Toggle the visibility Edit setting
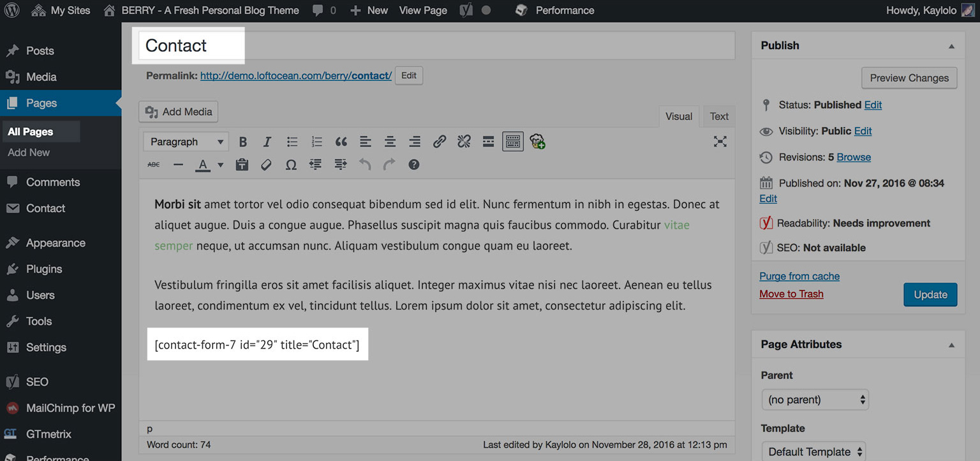980x461 pixels. point(863,131)
